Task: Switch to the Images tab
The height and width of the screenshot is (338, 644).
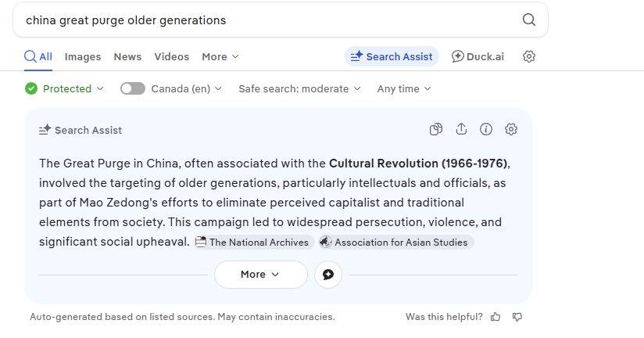Action: coord(83,57)
